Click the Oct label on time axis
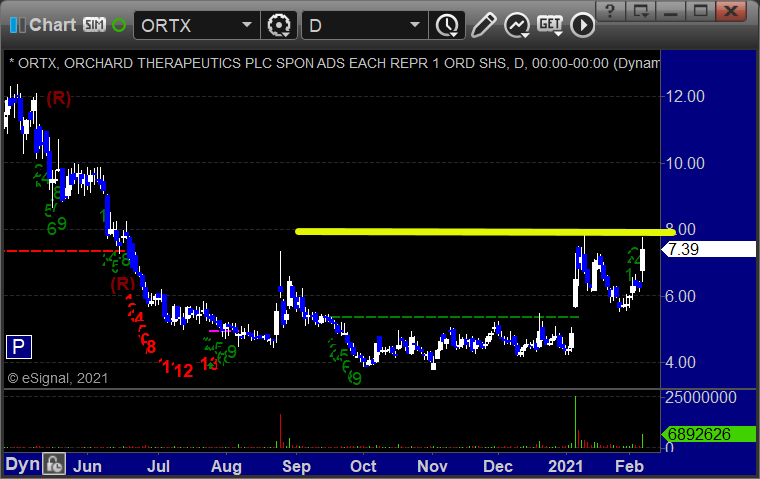The height and width of the screenshot is (479, 760). pos(363,466)
